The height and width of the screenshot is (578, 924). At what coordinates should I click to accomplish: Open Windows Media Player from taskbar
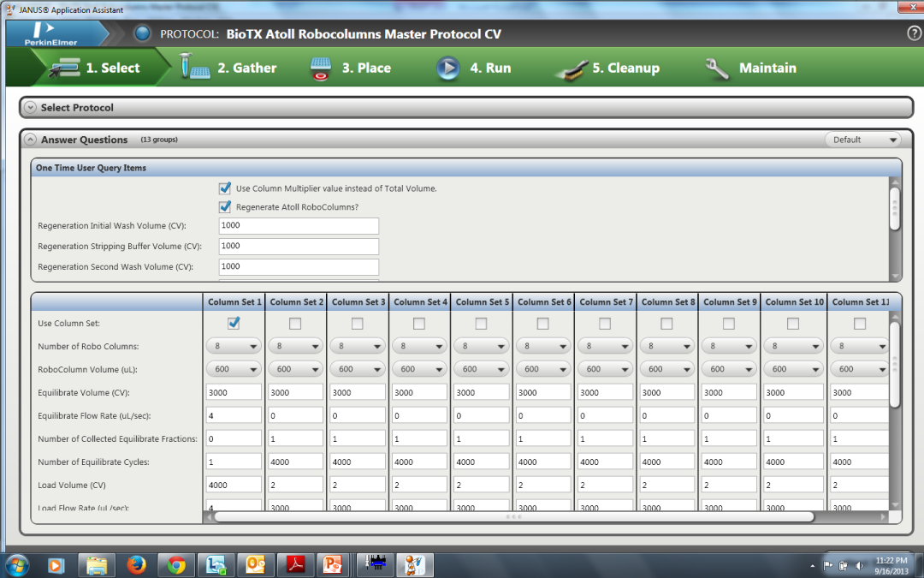[55, 566]
